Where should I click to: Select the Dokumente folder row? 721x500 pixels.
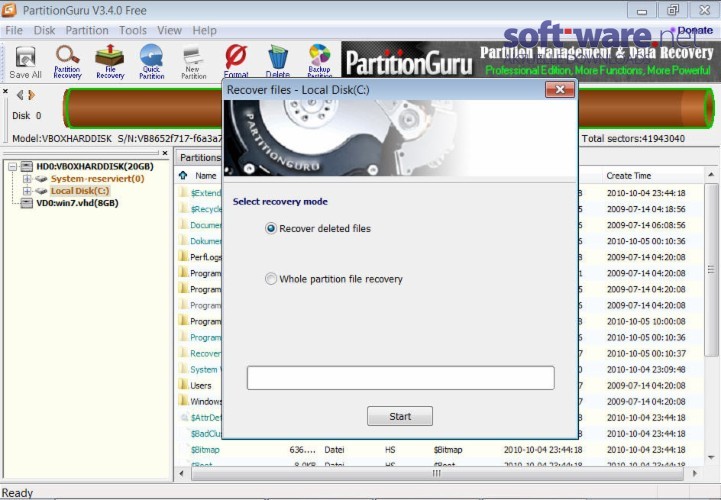click(200, 241)
